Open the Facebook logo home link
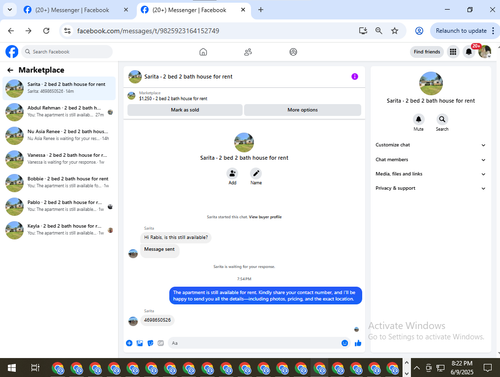Viewport: 500px width, 377px height. [12, 52]
